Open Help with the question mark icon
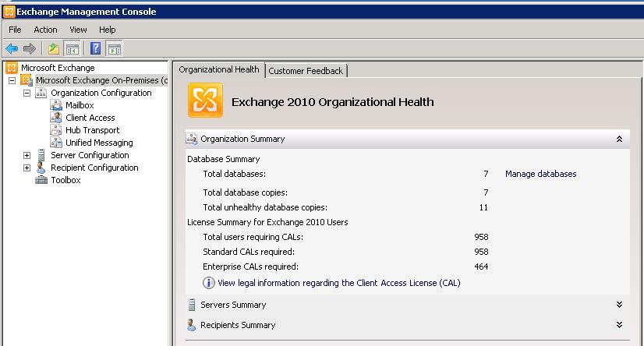 pyautogui.click(x=95, y=49)
